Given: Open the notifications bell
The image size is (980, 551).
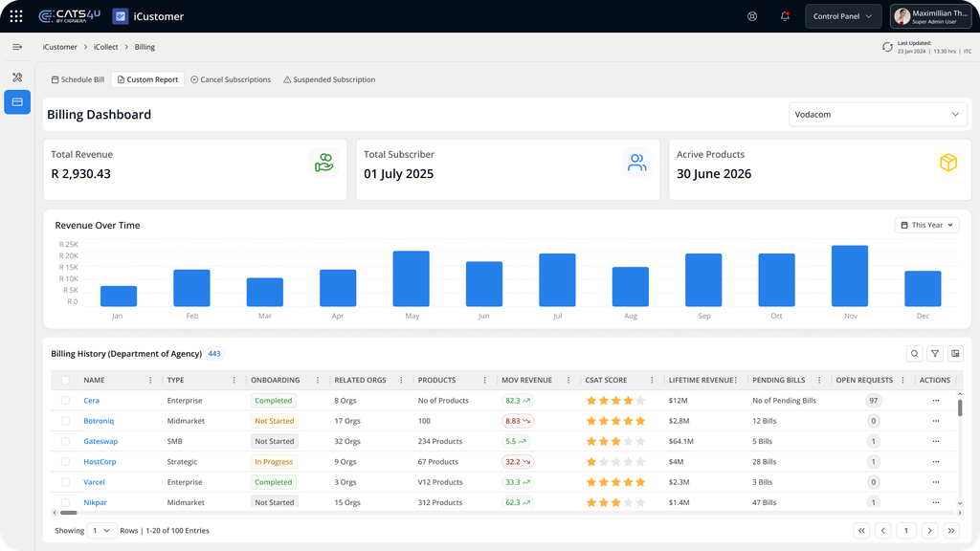Looking at the screenshot, I should [x=785, y=16].
